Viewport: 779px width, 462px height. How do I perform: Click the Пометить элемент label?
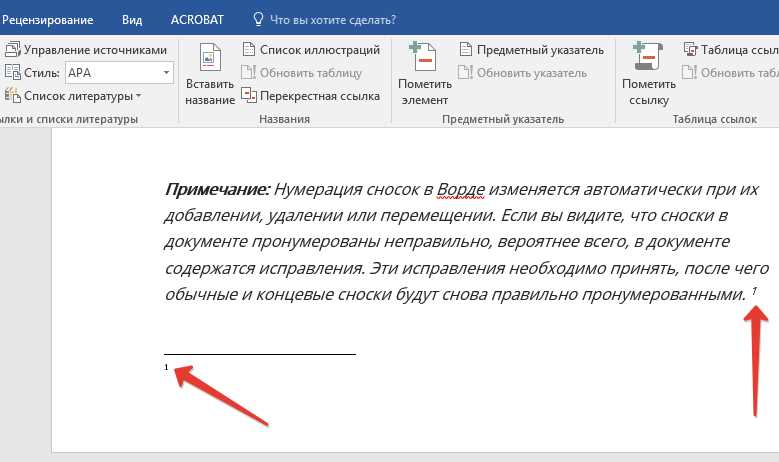425,92
